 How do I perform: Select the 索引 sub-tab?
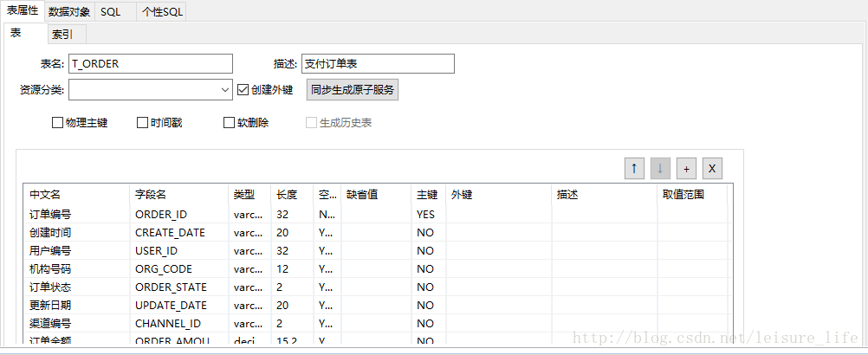67,35
